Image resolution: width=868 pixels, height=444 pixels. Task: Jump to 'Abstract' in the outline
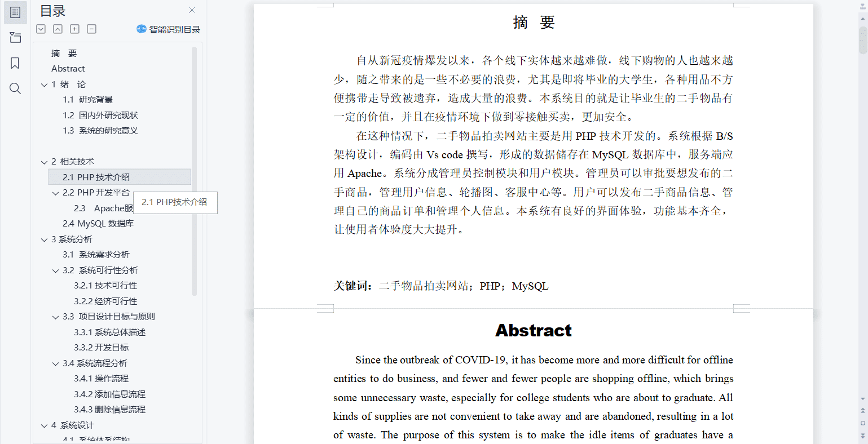(68, 69)
